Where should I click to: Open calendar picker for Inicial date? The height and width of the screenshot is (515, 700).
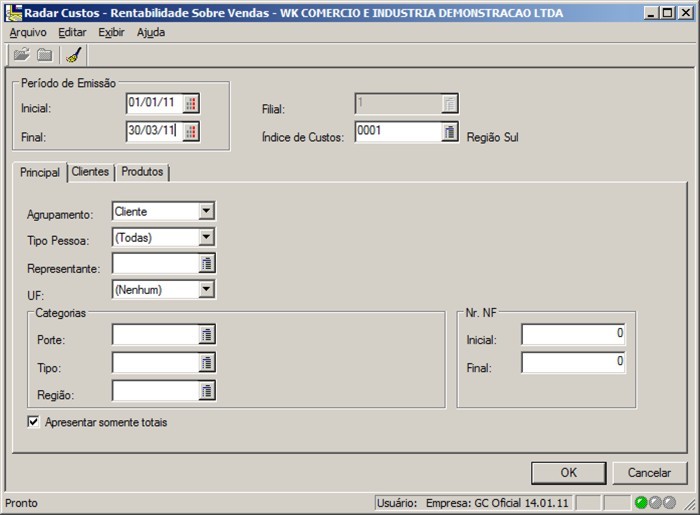[191, 104]
